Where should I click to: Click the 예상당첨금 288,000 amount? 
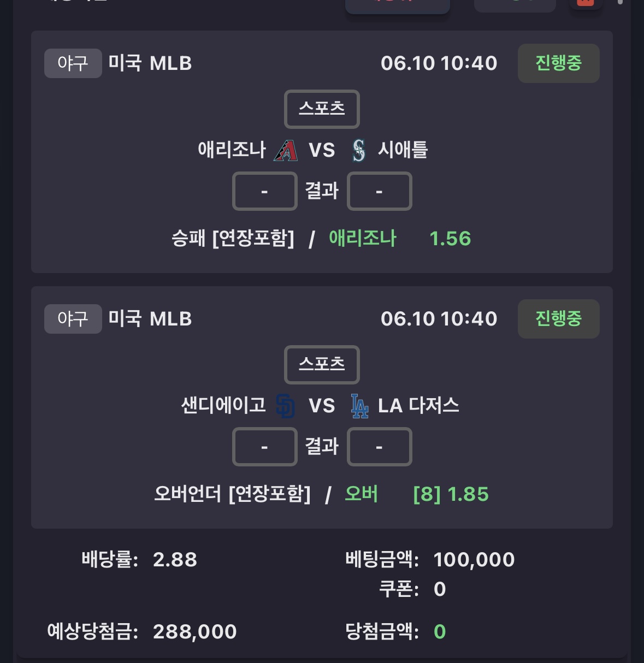[x=195, y=632]
